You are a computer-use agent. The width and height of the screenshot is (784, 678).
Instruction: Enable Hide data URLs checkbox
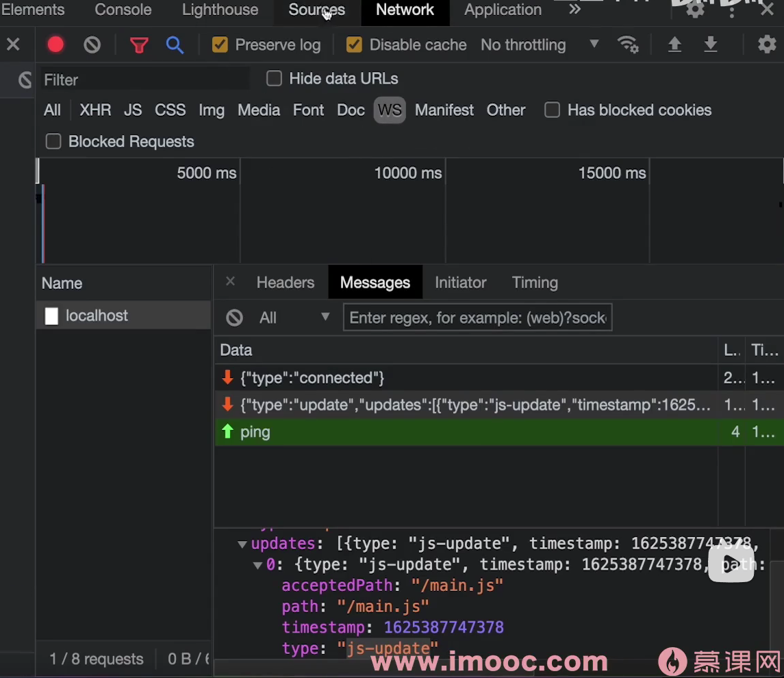(x=274, y=79)
